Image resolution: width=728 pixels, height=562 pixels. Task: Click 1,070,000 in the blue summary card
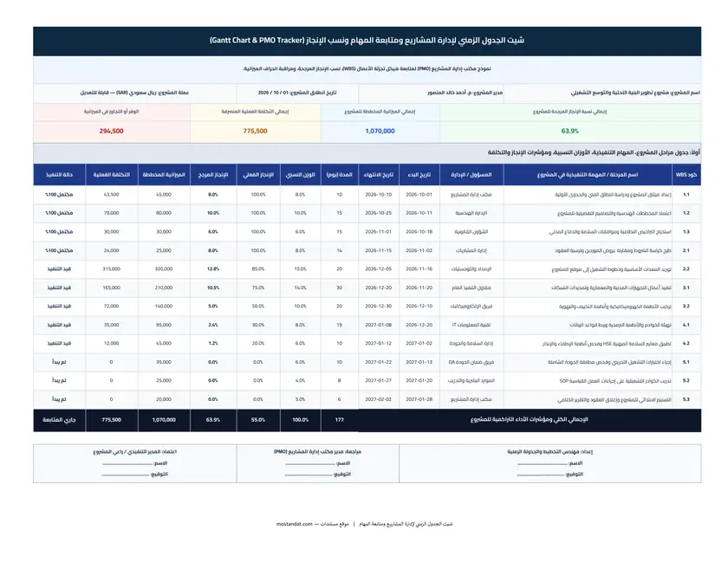[380, 132]
